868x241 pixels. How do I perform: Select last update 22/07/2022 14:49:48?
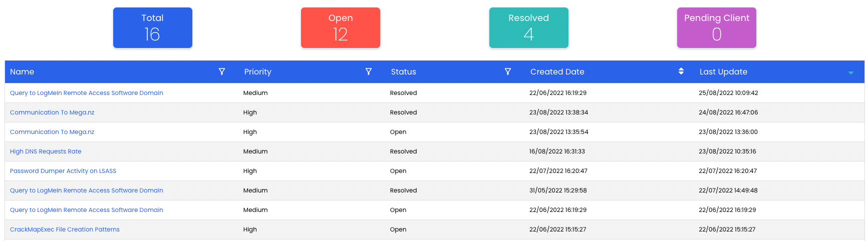(728, 190)
